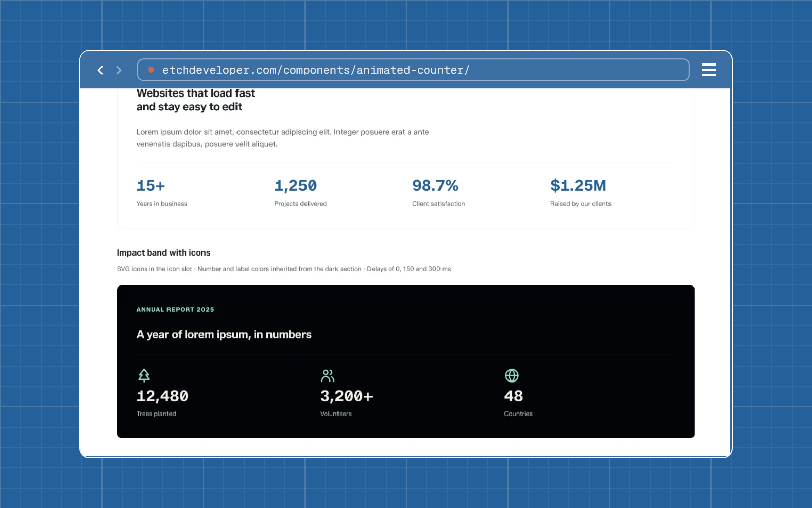The height and width of the screenshot is (508, 812).
Task: Click the people icon above Volunteers
Action: pyautogui.click(x=328, y=375)
